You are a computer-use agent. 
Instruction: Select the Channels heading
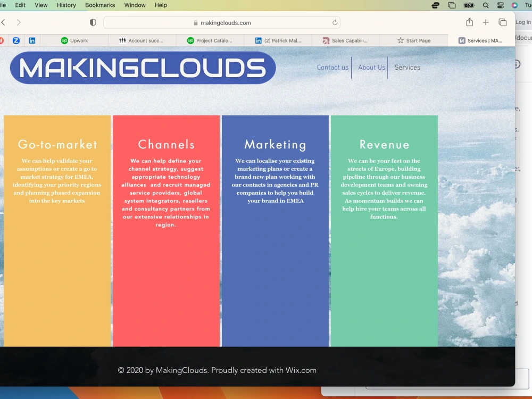click(166, 145)
